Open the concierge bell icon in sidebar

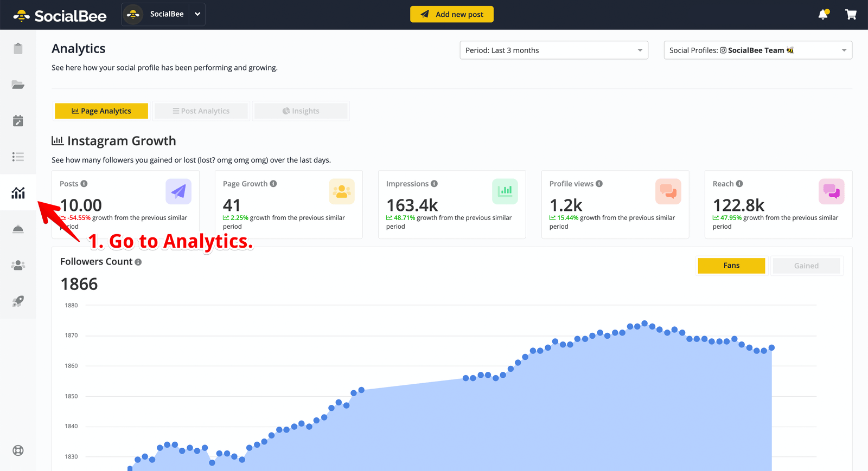(x=18, y=229)
